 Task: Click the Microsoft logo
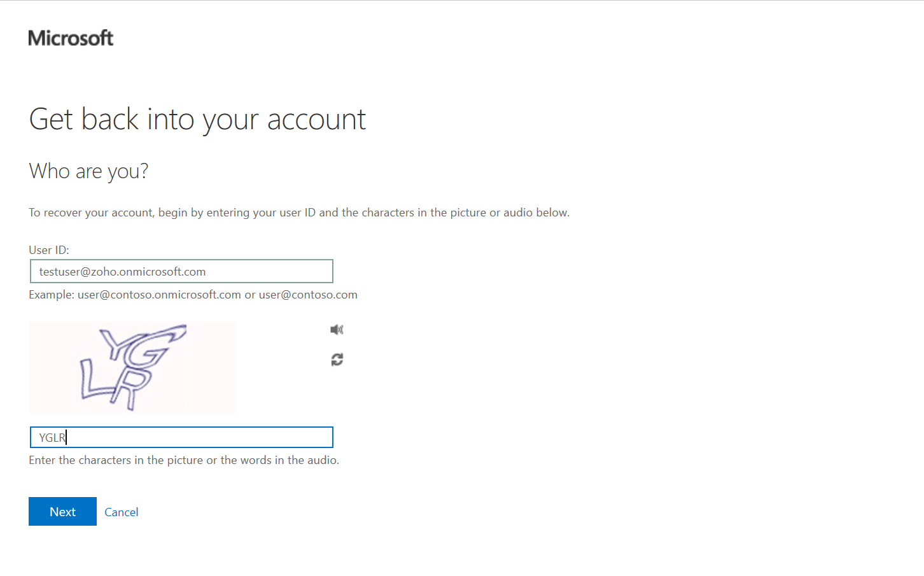pos(71,38)
